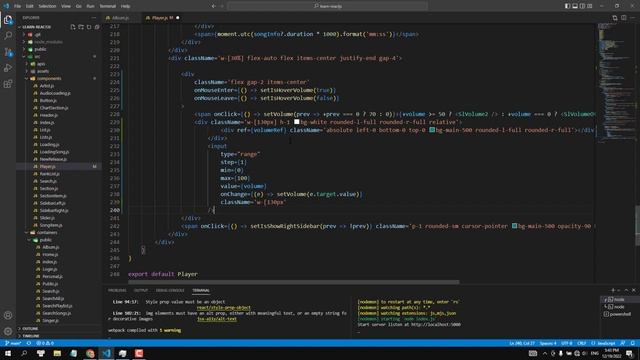Open the Help menu
Screen dimensions: 640x360
126,6
